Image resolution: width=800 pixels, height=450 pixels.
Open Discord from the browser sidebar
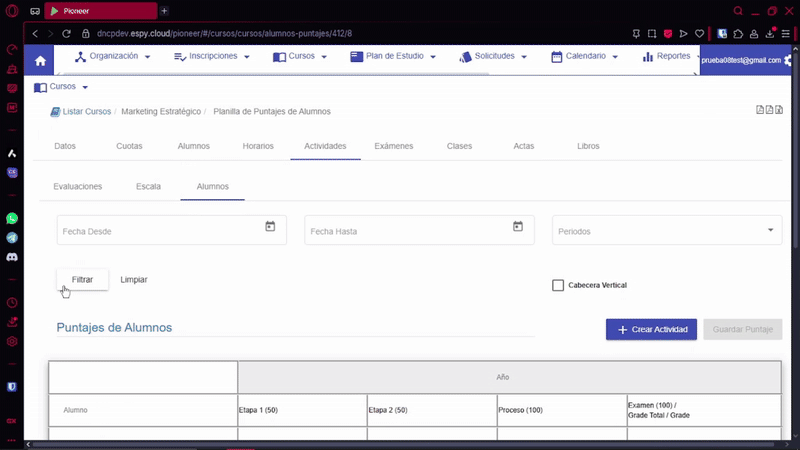click(x=12, y=257)
